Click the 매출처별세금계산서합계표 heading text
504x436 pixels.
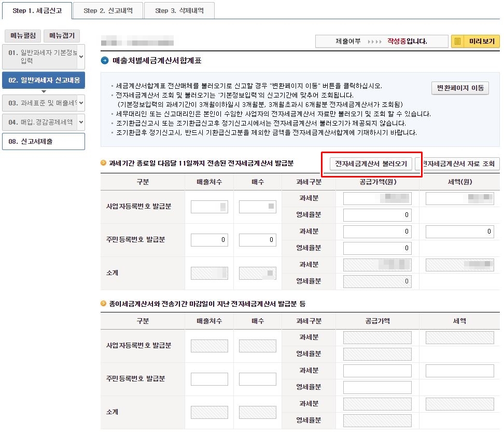coord(157,61)
